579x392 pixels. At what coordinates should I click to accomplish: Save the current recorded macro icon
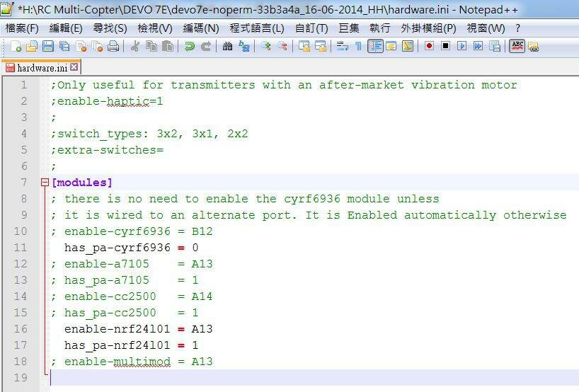pos(495,46)
